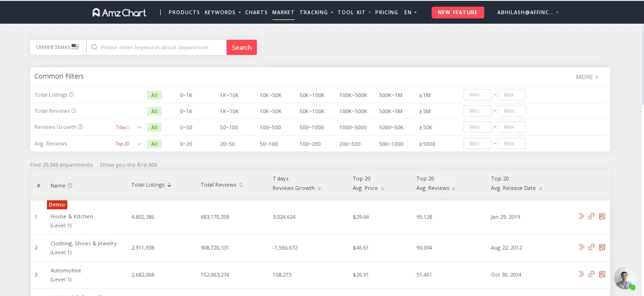The width and height of the screenshot is (644, 296).
Task: Open the NEW FEATURE button
Action: [458, 12]
